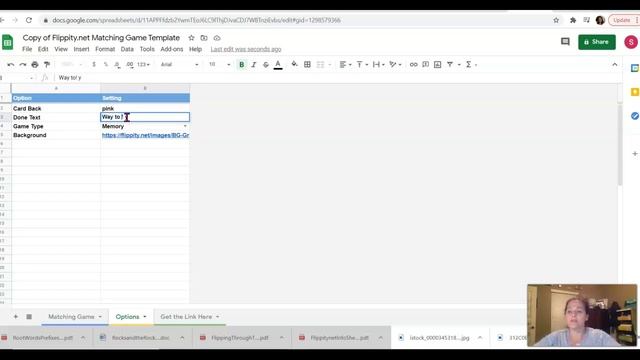
Task: Open Google Sheets home icon
Action: pyautogui.click(x=7, y=42)
